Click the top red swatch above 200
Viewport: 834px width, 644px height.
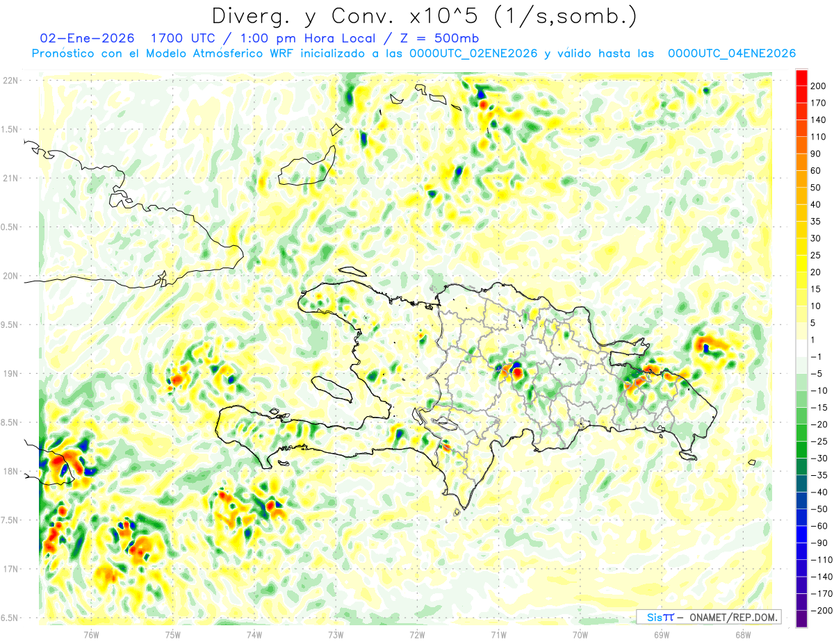pos(801,78)
